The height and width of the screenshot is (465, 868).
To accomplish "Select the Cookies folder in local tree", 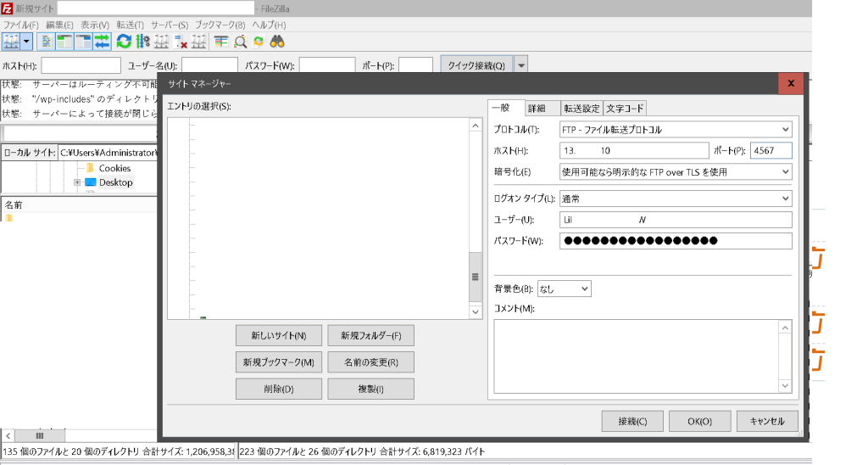I will (x=114, y=168).
